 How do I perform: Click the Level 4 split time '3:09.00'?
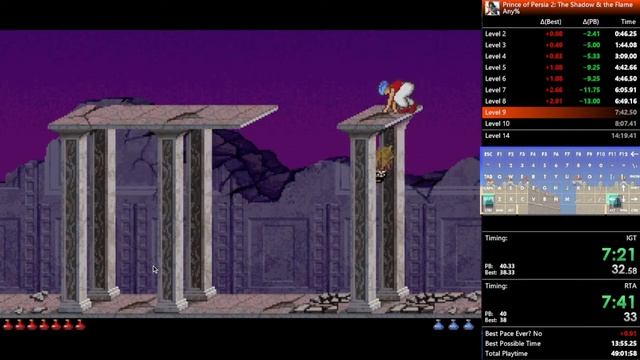(x=625, y=56)
